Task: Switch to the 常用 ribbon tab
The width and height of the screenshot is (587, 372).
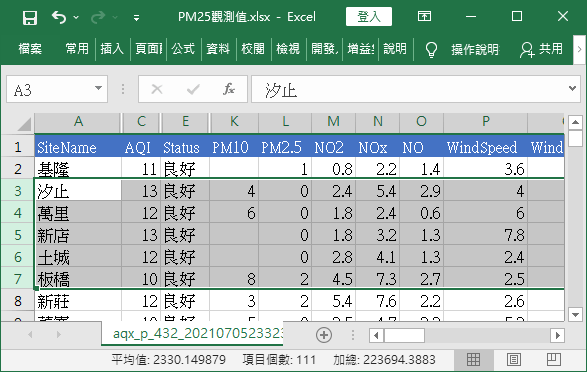Action: coord(77,49)
